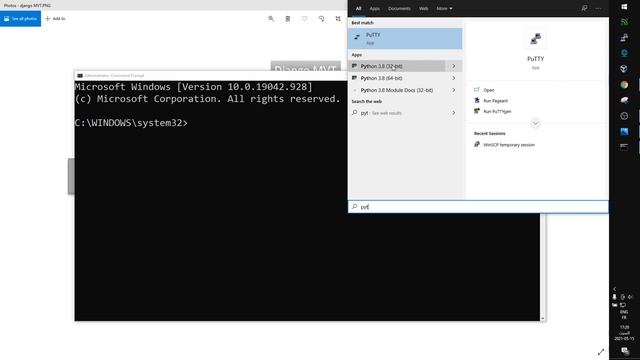Click the search input field containing pyt
Screen dimensions: 640x360
pos(478,207)
